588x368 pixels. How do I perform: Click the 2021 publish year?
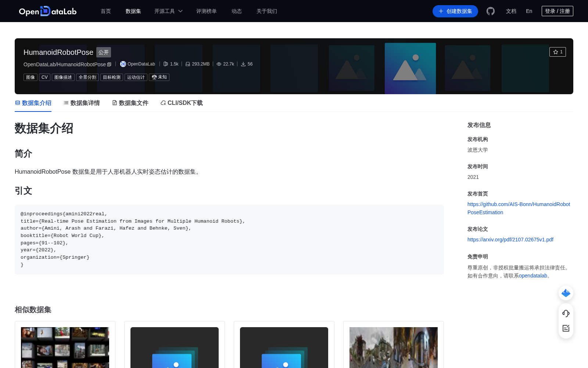pyautogui.click(x=473, y=177)
